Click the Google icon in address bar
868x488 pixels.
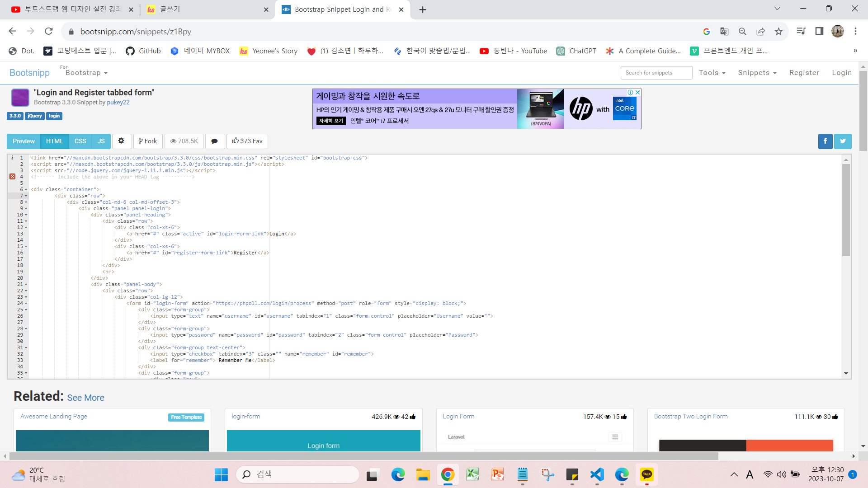706,32
